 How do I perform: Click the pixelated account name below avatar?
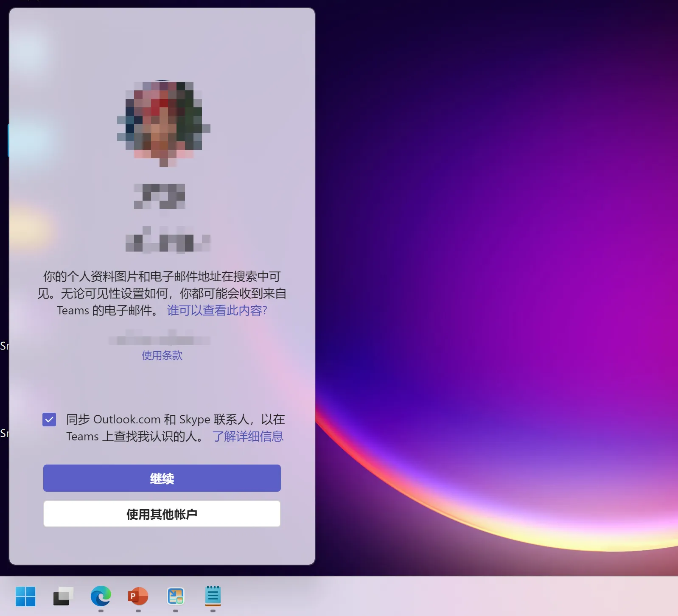(160, 196)
